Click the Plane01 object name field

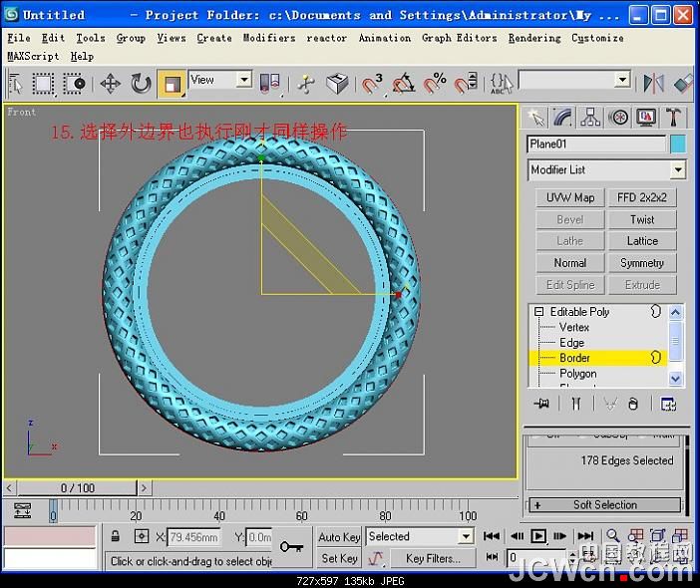(x=596, y=145)
